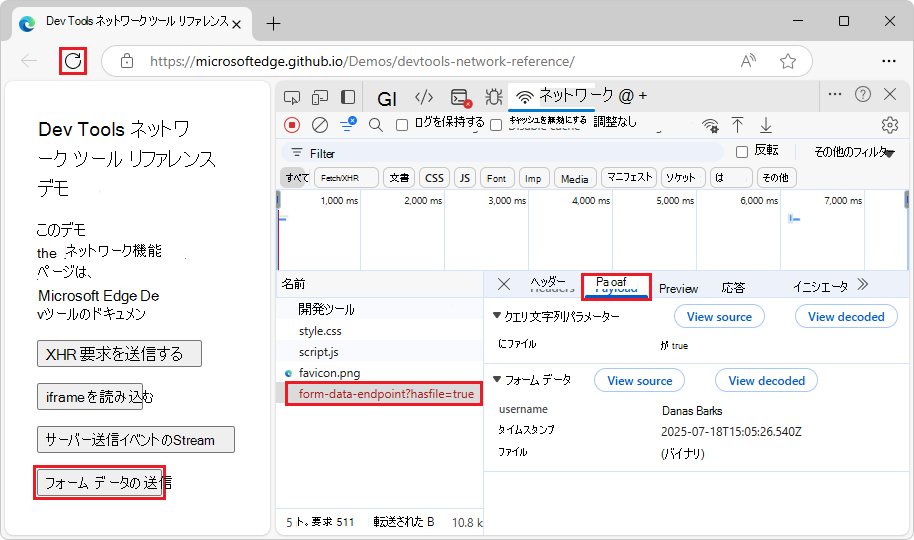Open the DevTools more options ellipsis
Screen dimensions: 914x540
[835, 94]
